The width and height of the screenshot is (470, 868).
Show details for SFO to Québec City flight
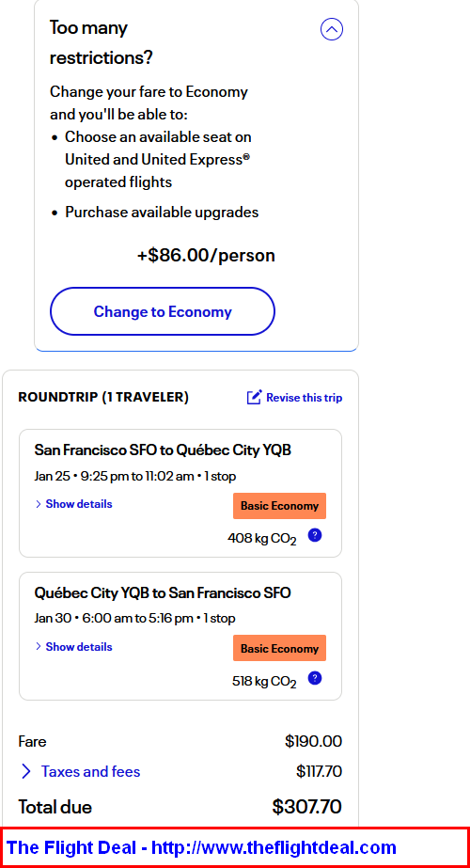tap(79, 504)
